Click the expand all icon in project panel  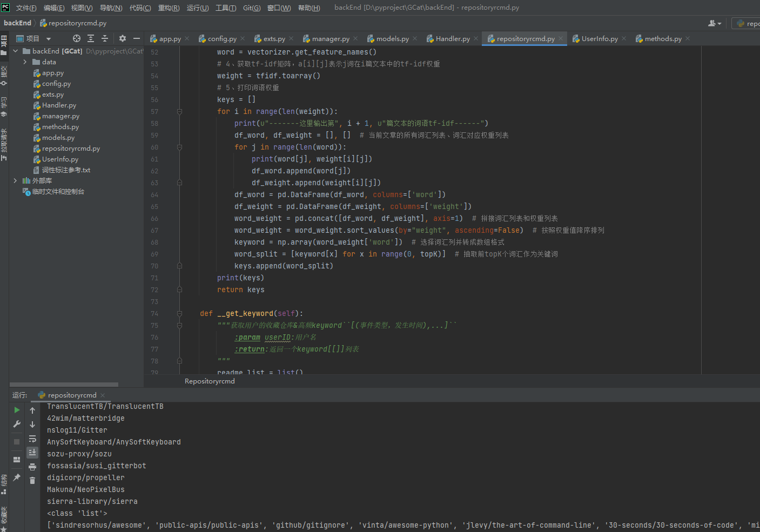(x=91, y=38)
